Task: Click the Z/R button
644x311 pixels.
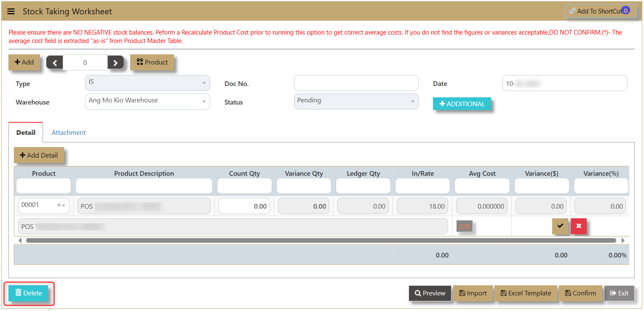Action: click(x=465, y=226)
